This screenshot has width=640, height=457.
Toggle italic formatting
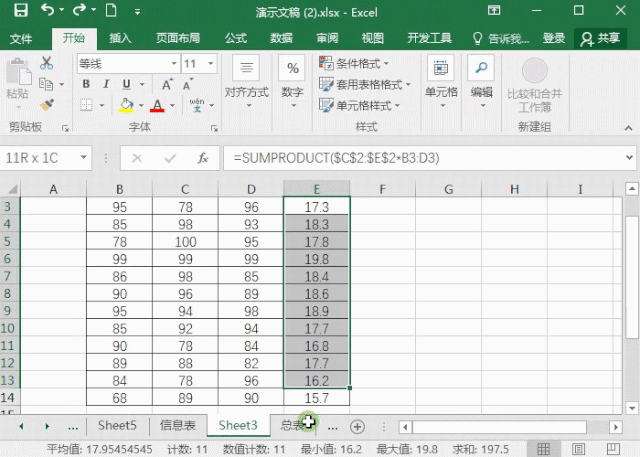pos(106,84)
